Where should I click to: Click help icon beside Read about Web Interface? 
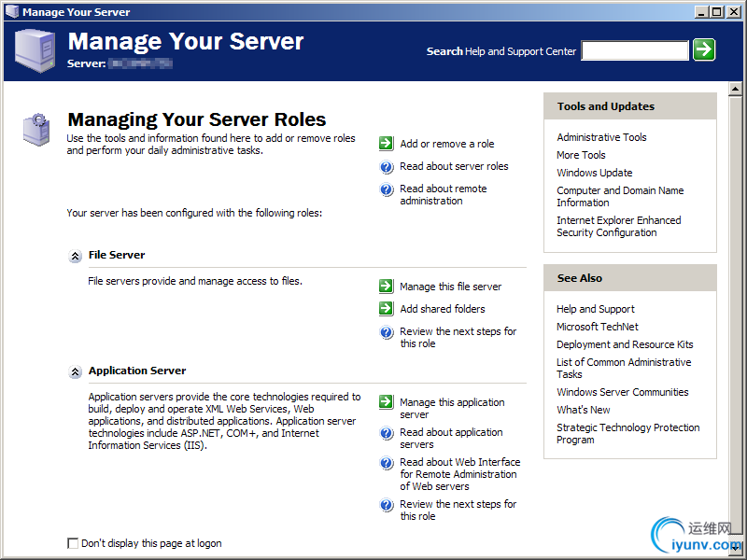pyautogui.click(x=387, y=463)
